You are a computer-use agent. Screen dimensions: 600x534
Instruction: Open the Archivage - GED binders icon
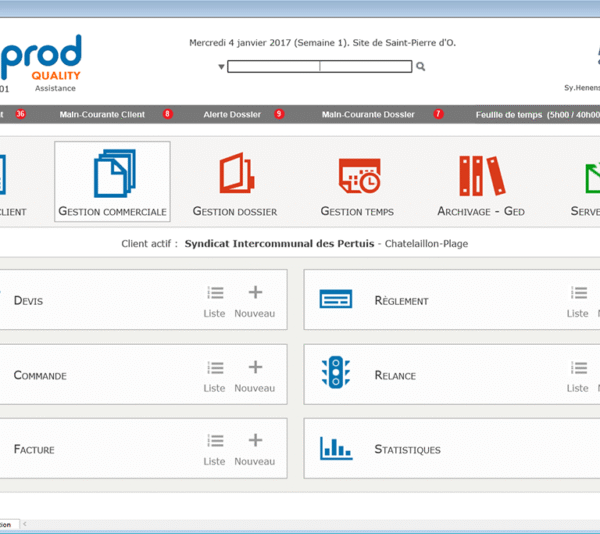482,176
